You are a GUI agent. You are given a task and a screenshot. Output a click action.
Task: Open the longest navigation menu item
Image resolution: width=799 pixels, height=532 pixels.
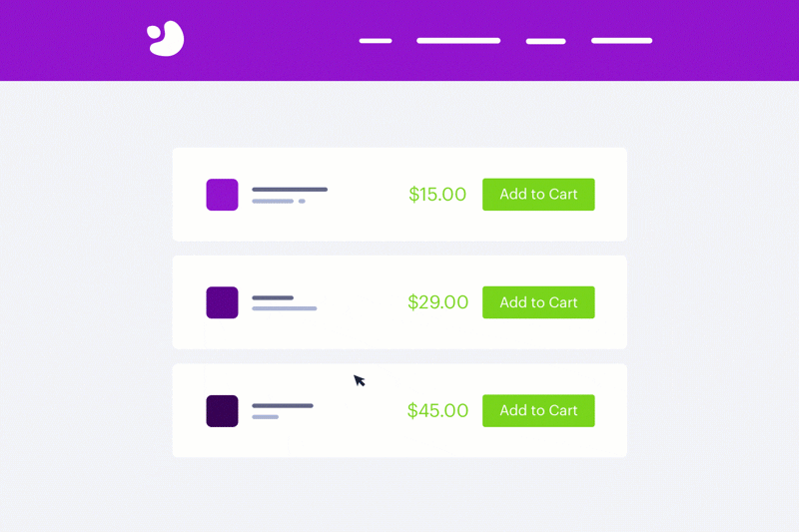click(458, 41)
